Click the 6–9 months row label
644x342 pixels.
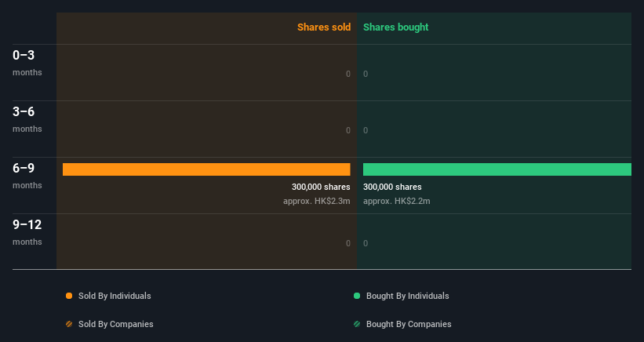(27, 176)
